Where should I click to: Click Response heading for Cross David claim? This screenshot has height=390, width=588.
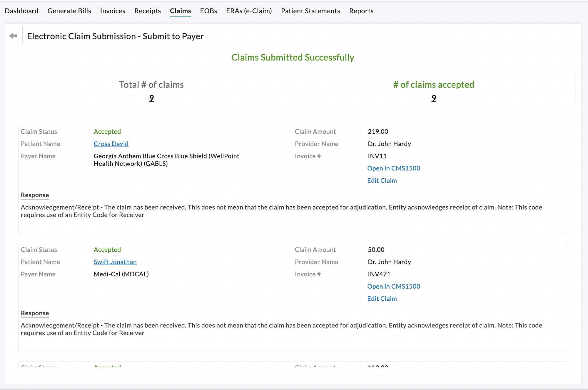point(35,195)
